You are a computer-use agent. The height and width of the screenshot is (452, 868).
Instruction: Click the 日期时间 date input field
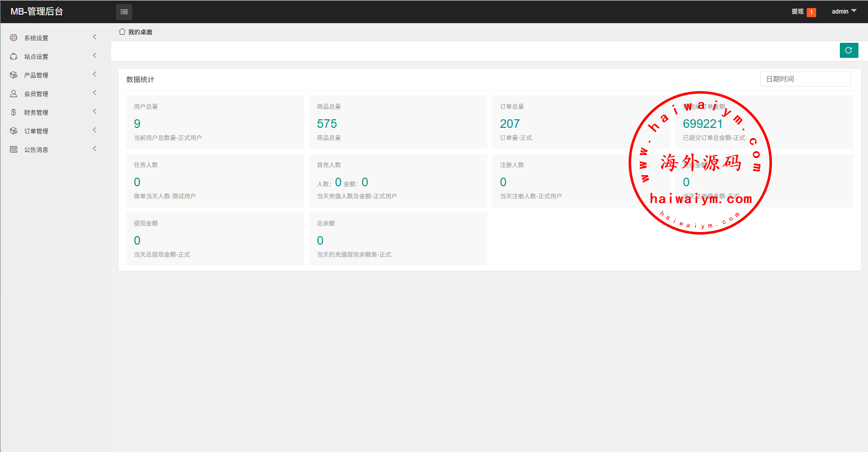[805, 79]
